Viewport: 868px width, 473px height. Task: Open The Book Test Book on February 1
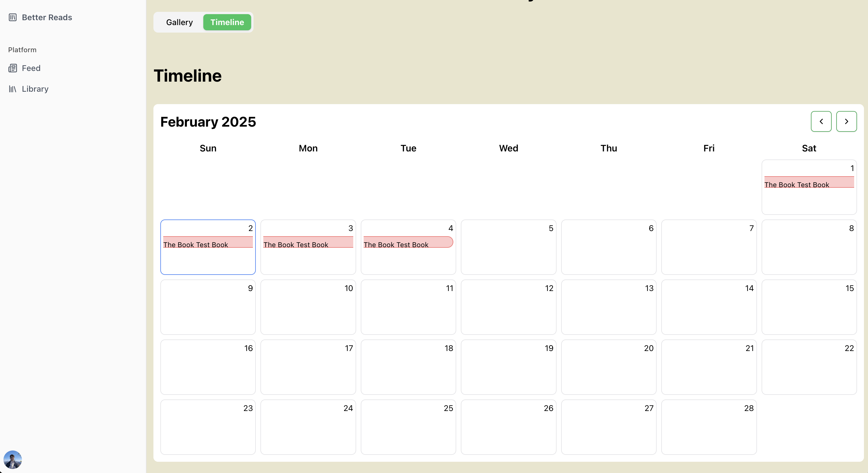pyautogui.click(x=809, y=182)
